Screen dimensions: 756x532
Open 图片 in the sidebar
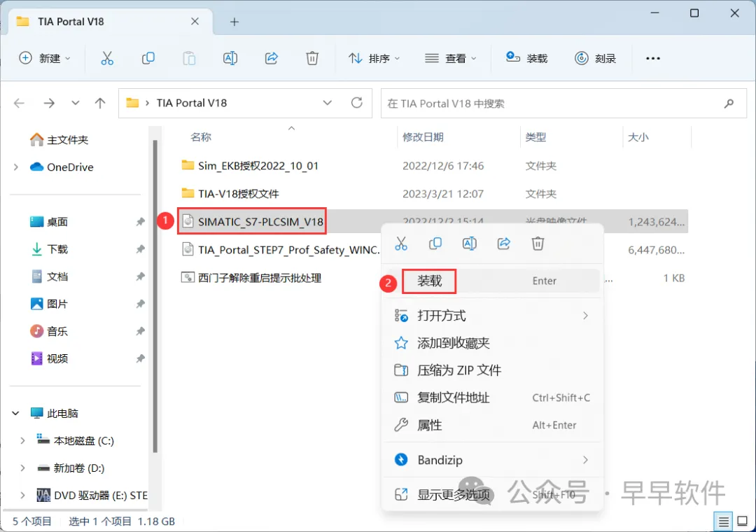[49, 304]
